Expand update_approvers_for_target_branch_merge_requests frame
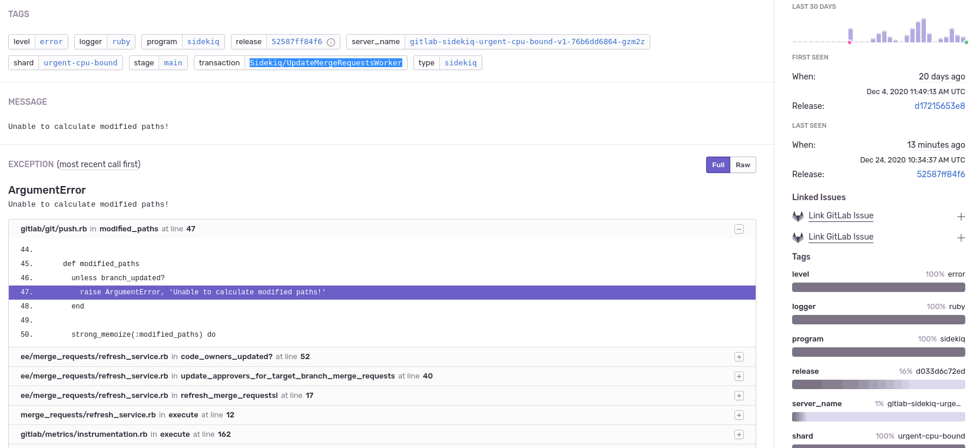This screenshot has width=980, height=448. click(x=739, y=376)
